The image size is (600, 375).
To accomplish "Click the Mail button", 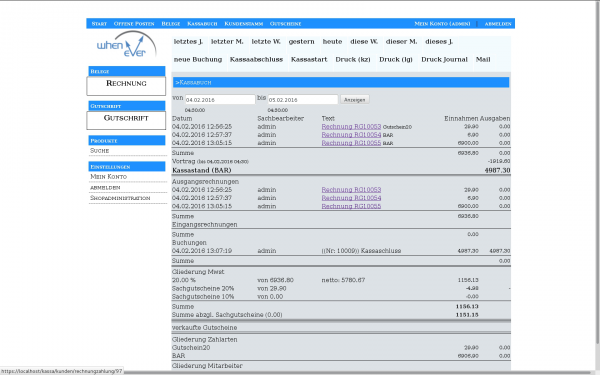I will coord(483,60).
